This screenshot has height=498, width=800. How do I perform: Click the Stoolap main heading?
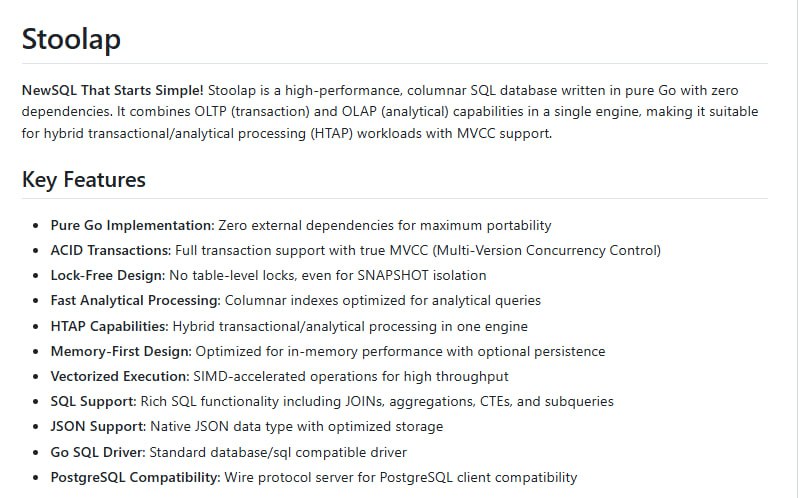pos(71,39)
